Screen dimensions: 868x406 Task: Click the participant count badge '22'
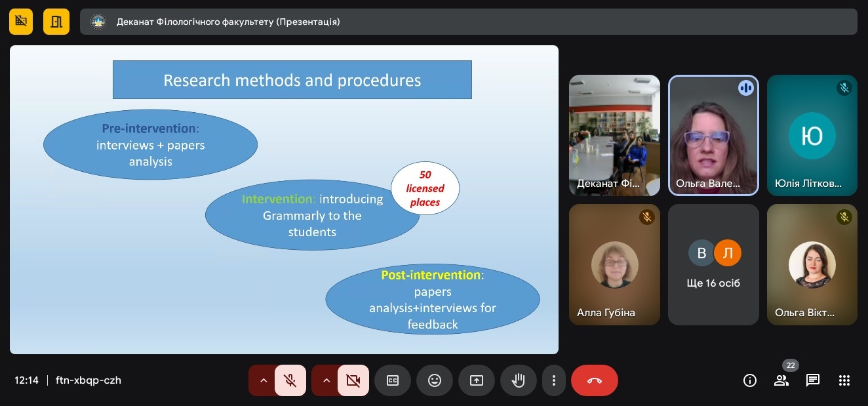coord(791,365)
